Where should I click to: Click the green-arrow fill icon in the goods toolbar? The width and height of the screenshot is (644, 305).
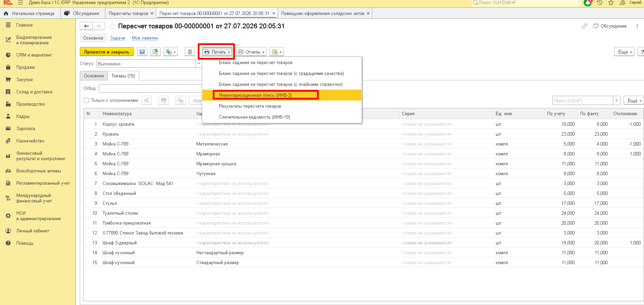tap(181, 101)
